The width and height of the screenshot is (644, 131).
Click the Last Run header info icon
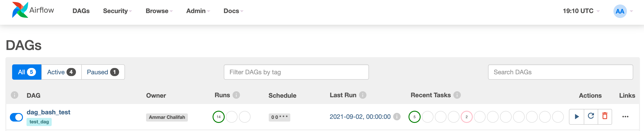[x=362, y=95]
